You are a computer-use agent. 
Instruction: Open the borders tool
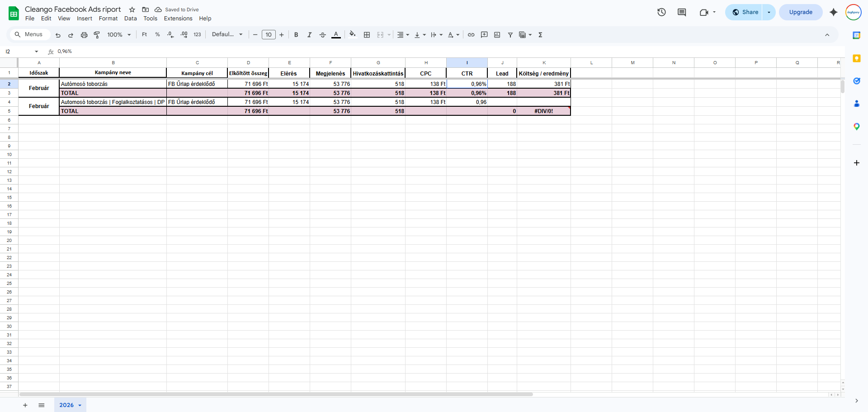[367, 35]
